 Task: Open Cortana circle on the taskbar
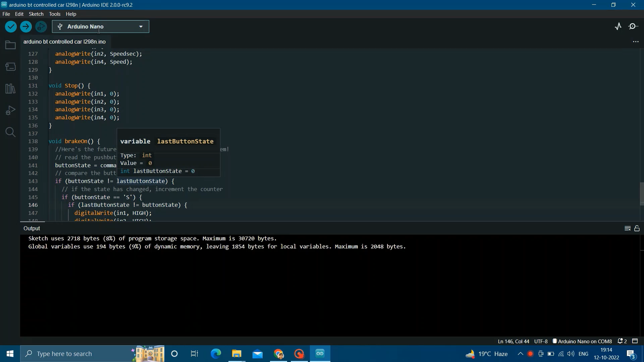(174, 354)
